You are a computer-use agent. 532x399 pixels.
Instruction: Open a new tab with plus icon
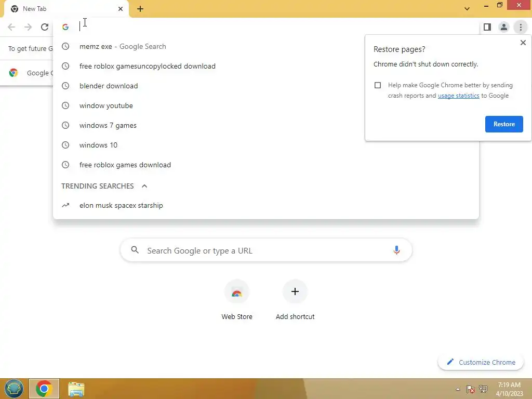point(140,9)
